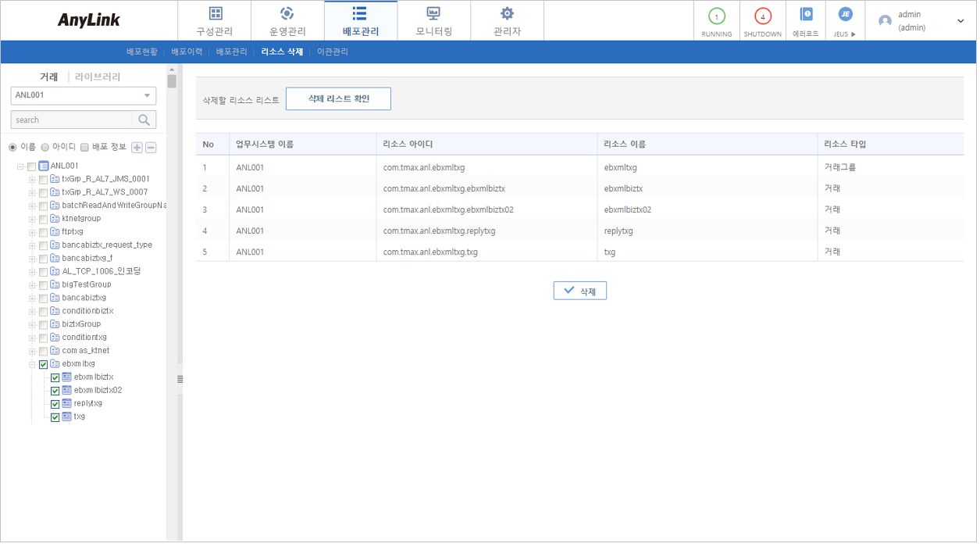Open the admin account dropdown arrow
This screenshot has height=547, width=980.
(960, 20)
